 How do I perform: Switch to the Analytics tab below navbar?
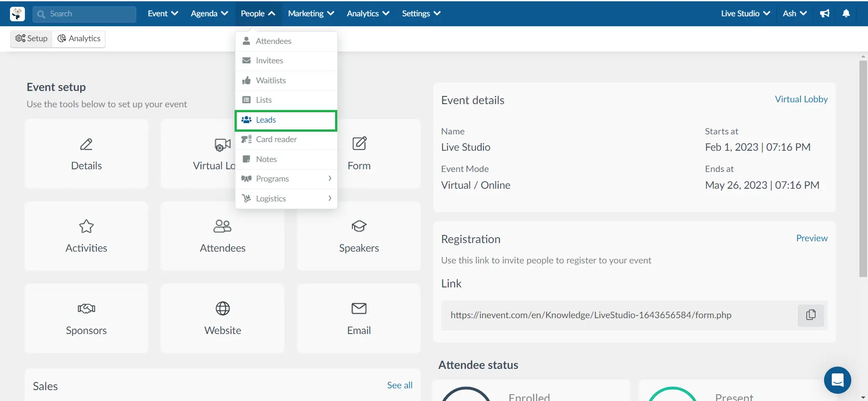coord(79,38)
